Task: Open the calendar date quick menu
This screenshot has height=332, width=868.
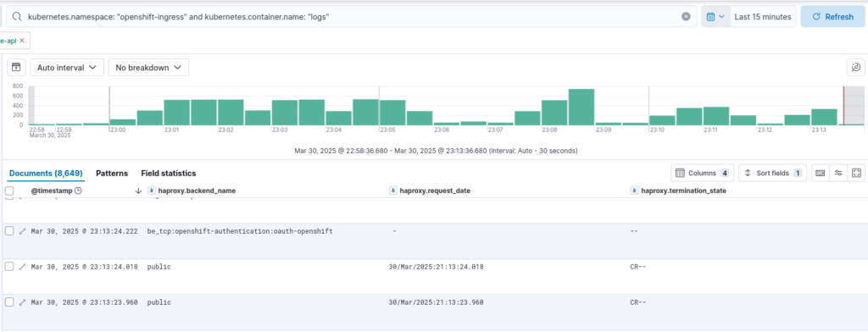Action: [715, 17]
